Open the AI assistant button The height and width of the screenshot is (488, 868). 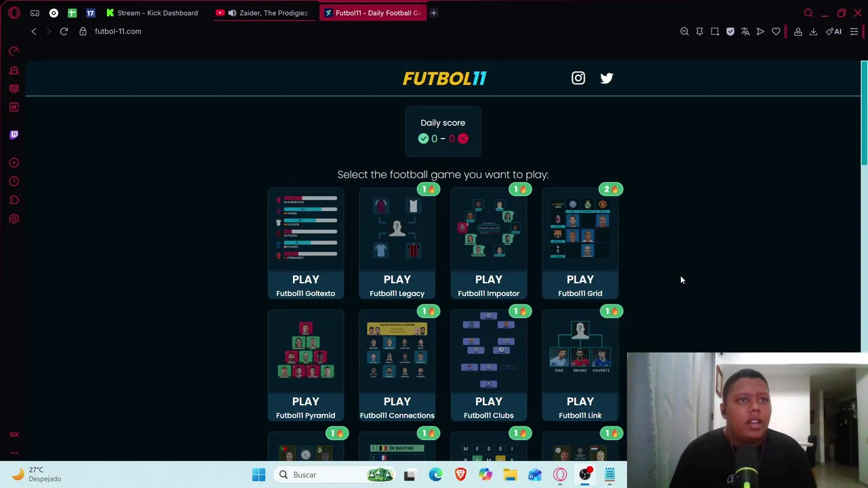pyautogui.click(x=833, y=31)
